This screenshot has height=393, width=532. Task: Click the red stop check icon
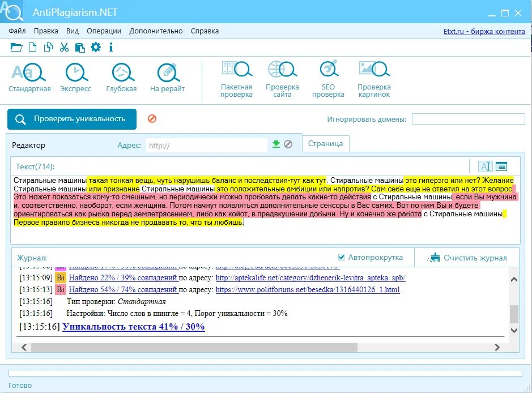(x=152, y=119)
